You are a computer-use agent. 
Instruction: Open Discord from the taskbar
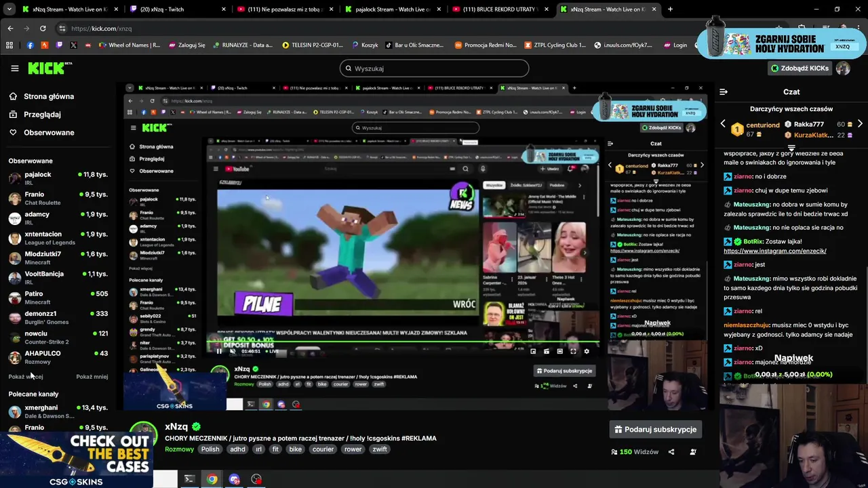click(x=235, y=479)
